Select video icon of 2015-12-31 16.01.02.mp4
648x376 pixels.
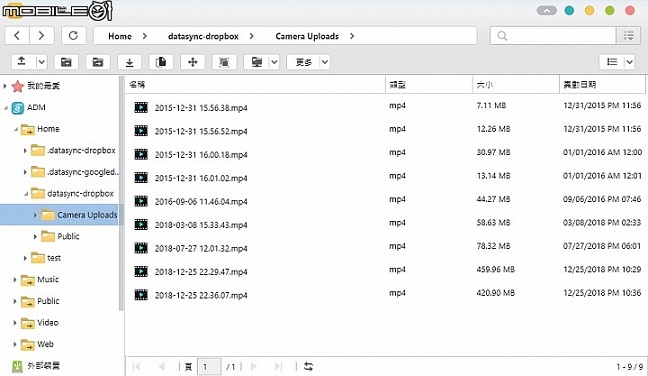[141, 178]
